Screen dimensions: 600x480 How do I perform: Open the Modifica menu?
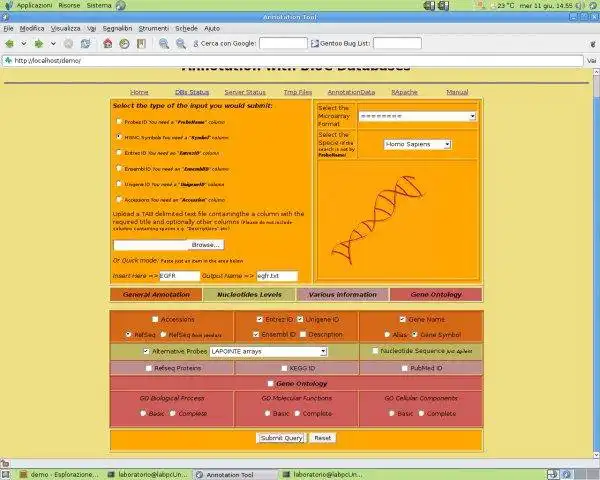(x=32, y=28)
